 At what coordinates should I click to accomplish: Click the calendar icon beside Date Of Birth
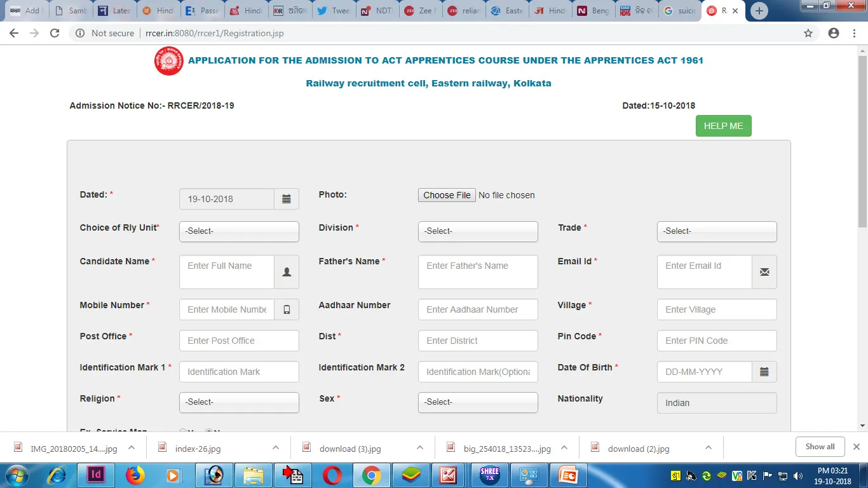pos(764,372)
